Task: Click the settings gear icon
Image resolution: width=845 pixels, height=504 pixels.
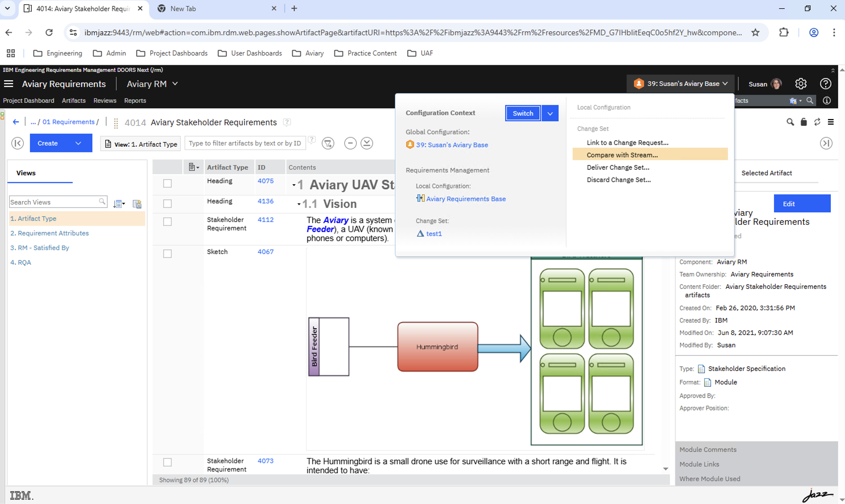Action: point(801,84)
